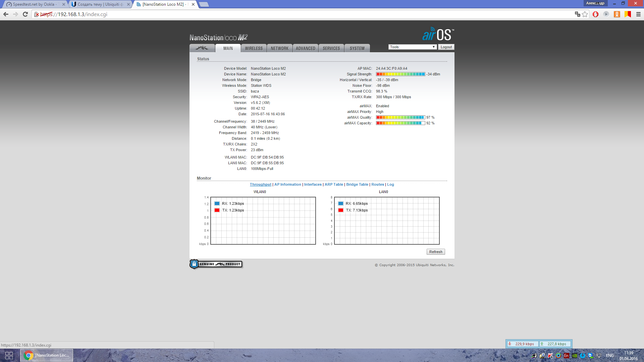644x362 pixels.
Task: Open the Throughput monitor link
Action: pos(261,184)
